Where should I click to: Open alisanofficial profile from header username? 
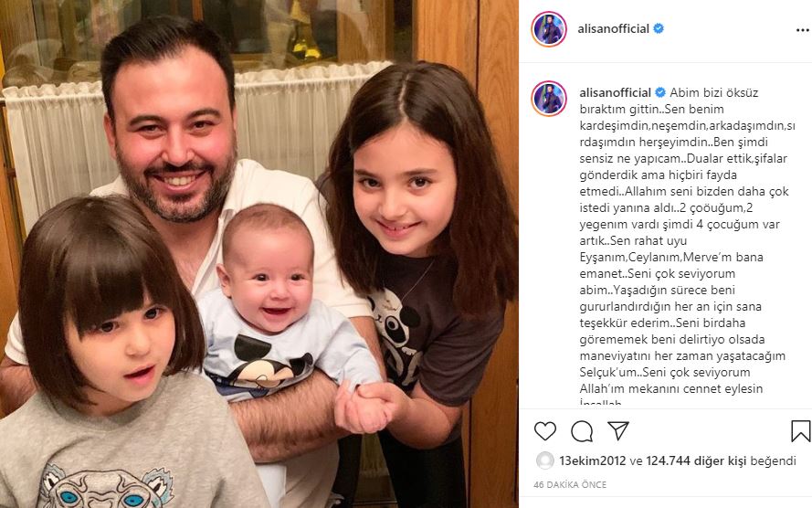pos(613,28)
